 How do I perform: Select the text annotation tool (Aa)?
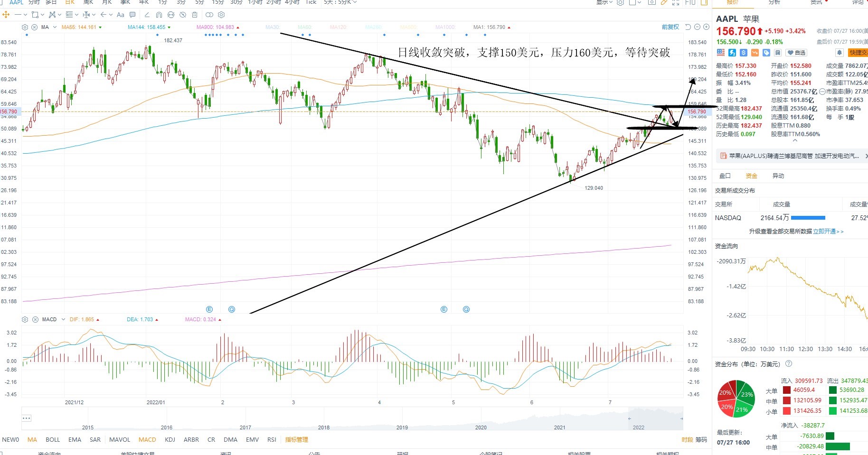click(x=121, y=15)
